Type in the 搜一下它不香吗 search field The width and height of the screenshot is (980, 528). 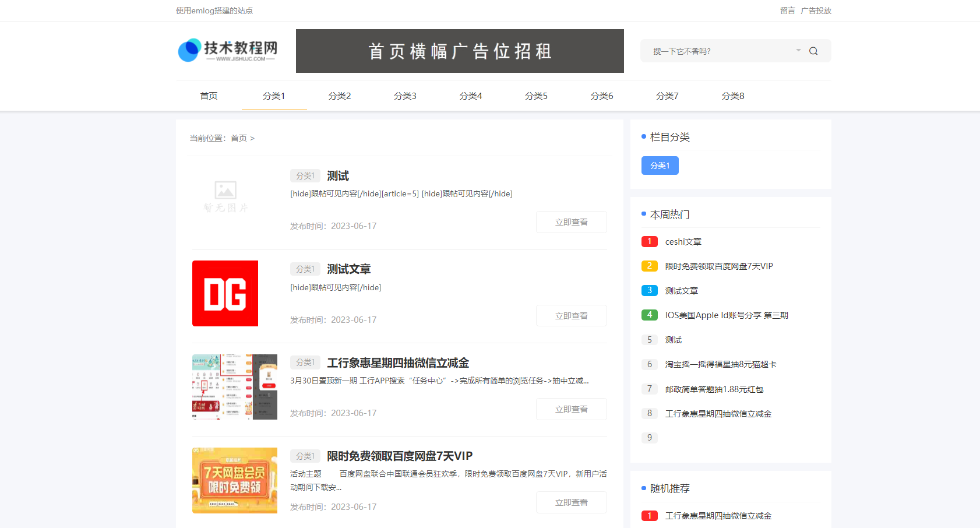(717, 51)
